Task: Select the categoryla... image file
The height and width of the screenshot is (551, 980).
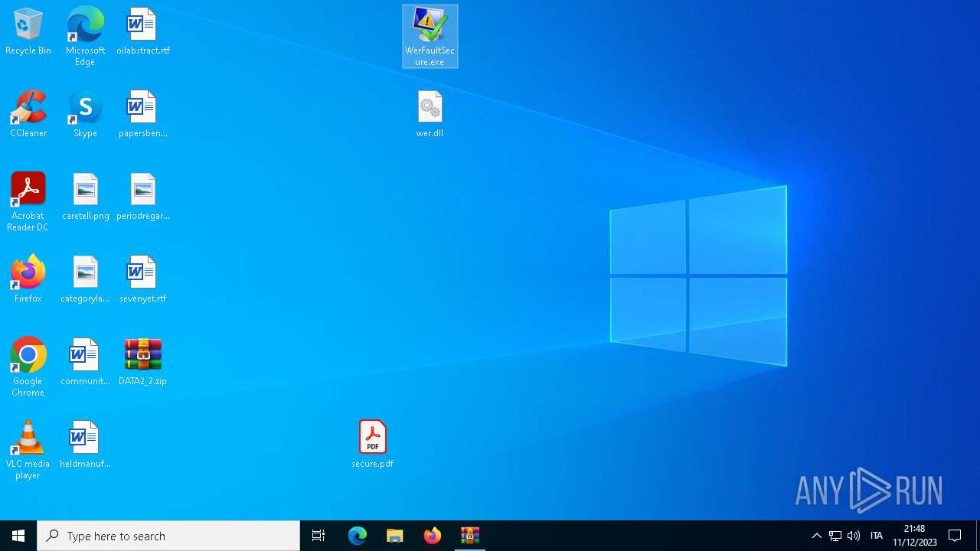Action: [85, 280]
